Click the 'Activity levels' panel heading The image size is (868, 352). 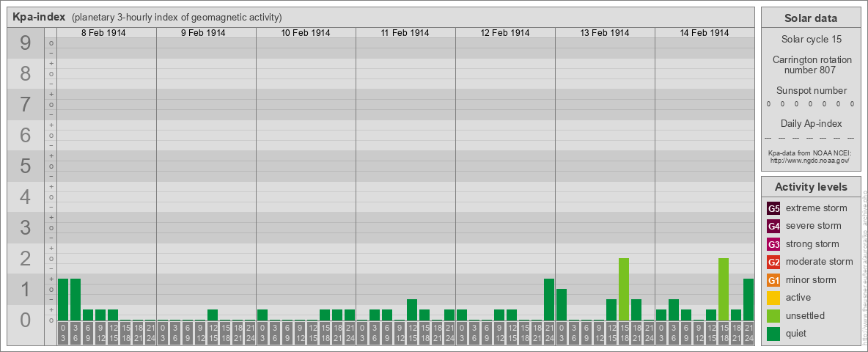(x=810, y=187)
